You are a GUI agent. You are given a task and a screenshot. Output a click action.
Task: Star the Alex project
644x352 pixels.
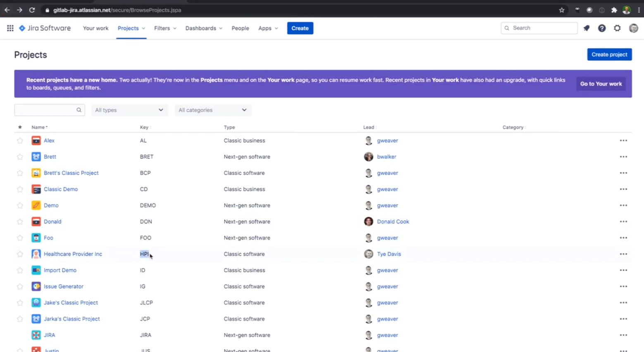pos(19,140)
